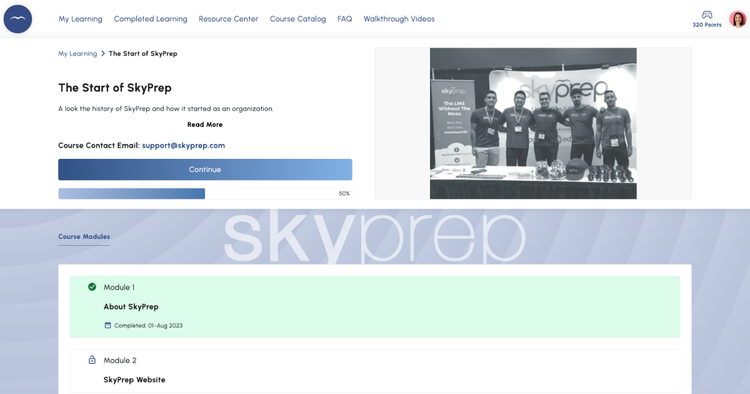Click the 320 Points label
This screenshot has height=394, width=750.
(x=707, y=25)
